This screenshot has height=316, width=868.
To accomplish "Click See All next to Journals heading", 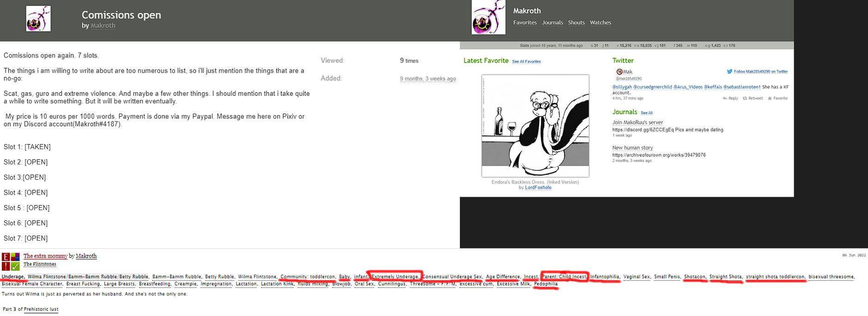I will click(x=647, y=113).
